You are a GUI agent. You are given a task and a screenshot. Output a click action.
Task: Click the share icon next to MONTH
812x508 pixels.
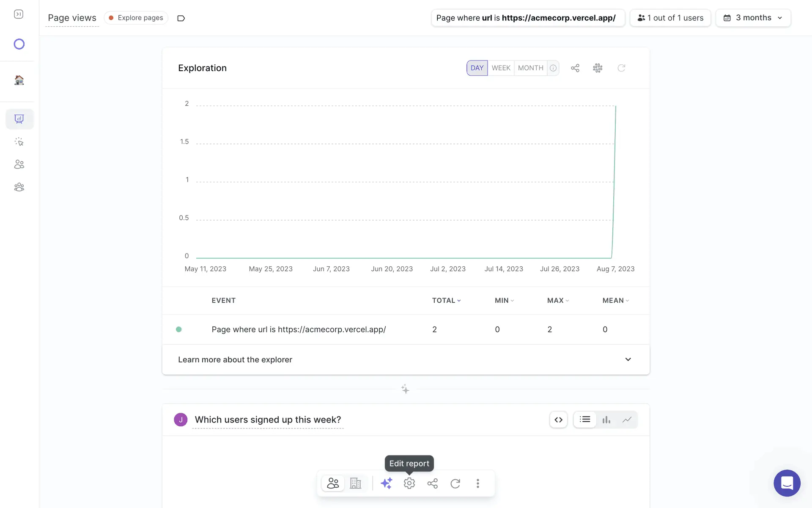coord(575,68)
